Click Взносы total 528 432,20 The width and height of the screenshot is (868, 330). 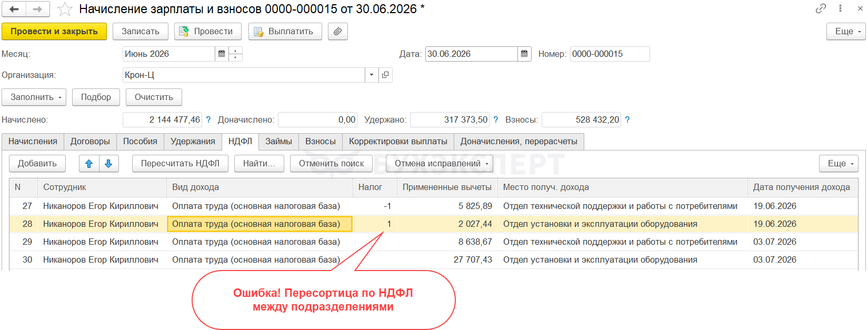582,120
